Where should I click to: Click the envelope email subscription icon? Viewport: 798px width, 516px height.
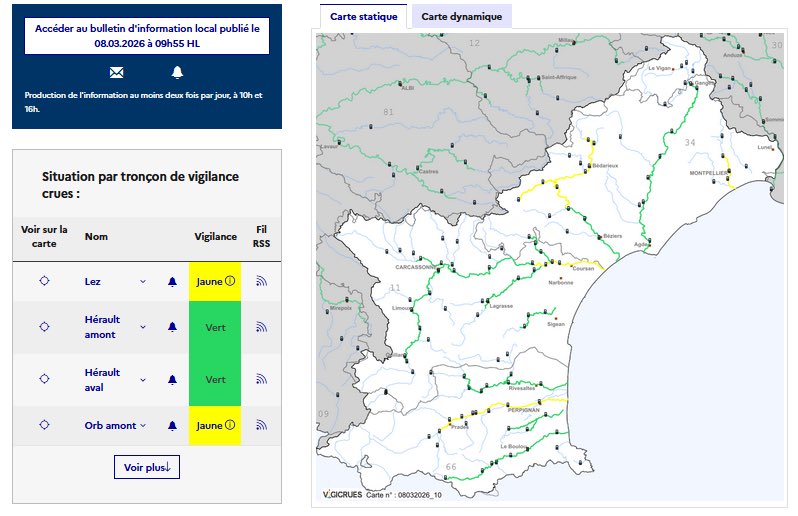117,73
